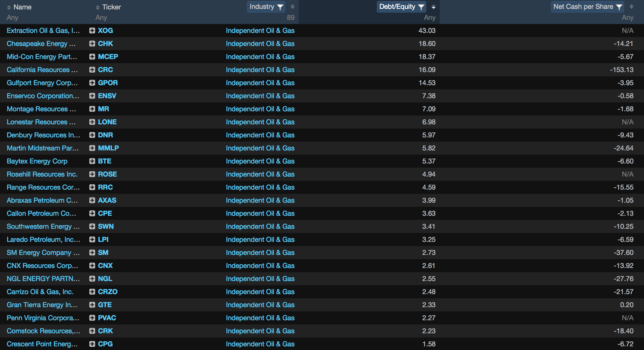Expand the XOG ticker plus icon
This screenshot has height=350, width=644.
pos(92,31)
